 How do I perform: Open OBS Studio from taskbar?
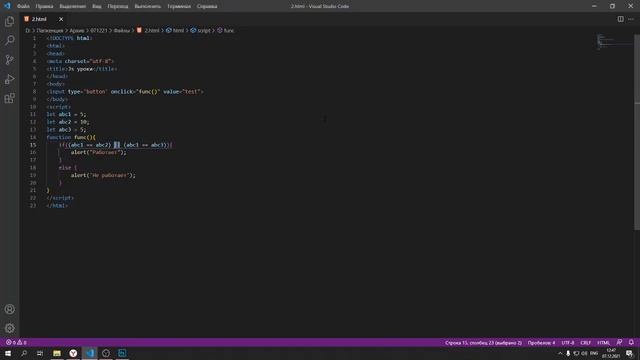pyautogui.click(x=106, y=353)
